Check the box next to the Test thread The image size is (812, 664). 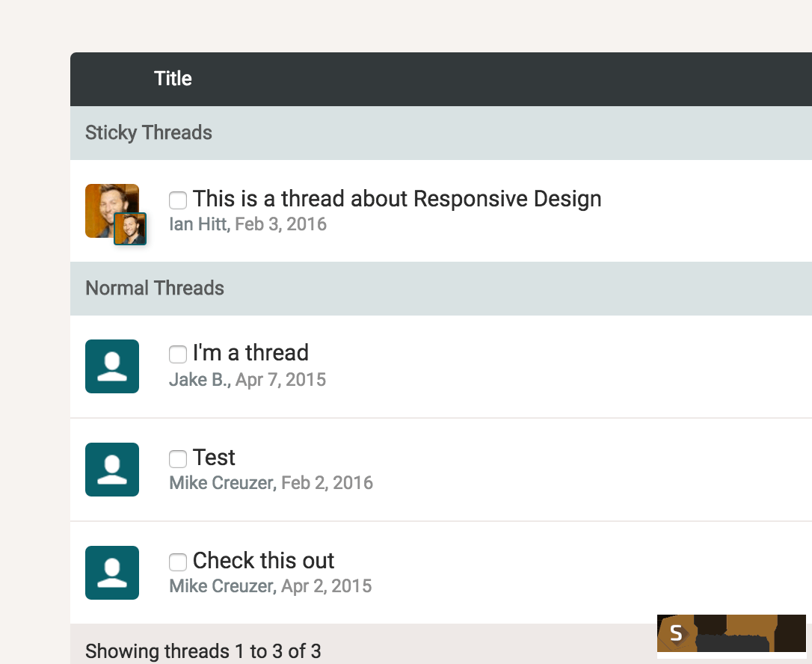point(178,458)
